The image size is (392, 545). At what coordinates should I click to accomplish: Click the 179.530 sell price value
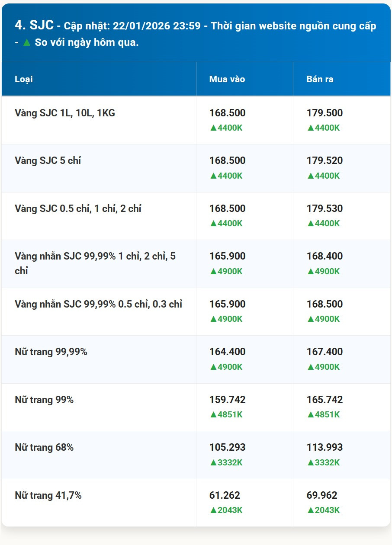click(325, 208)
